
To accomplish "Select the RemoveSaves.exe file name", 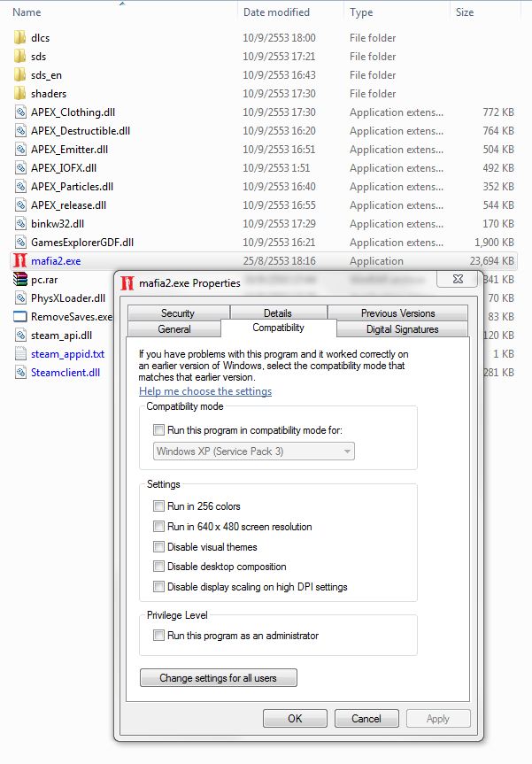I will (72, 317).
